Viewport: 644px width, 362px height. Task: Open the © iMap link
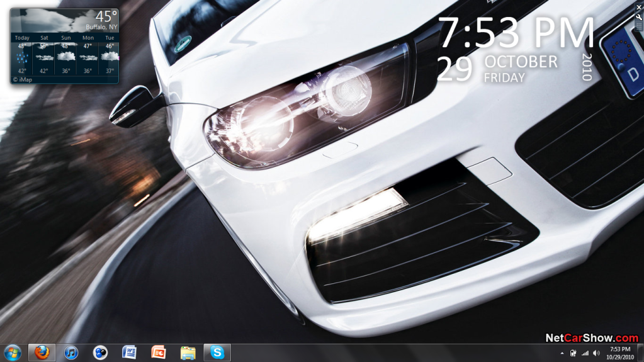(x=22, y=80)
